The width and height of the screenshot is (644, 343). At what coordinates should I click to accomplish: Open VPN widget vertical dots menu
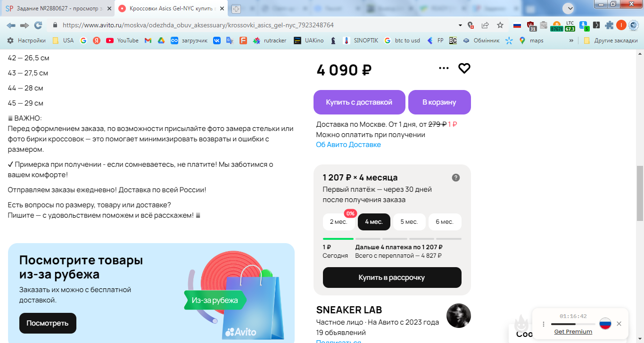click(x=544, y=324)
